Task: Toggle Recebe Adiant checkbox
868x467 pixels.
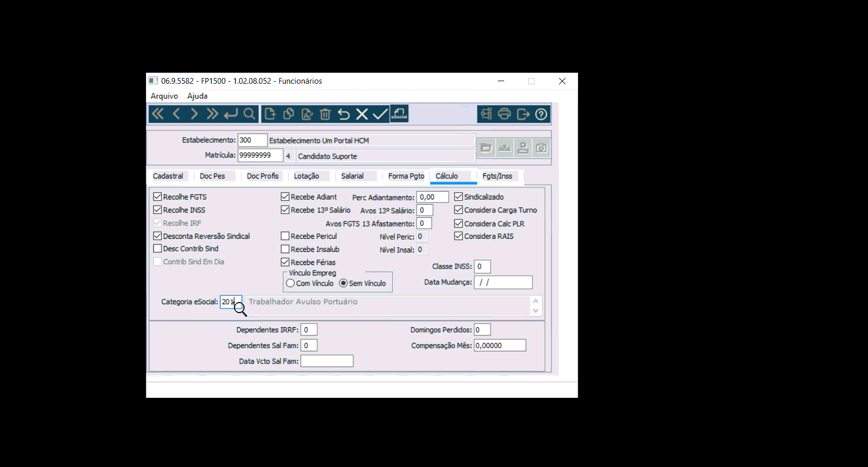Action: coord(285,197)
